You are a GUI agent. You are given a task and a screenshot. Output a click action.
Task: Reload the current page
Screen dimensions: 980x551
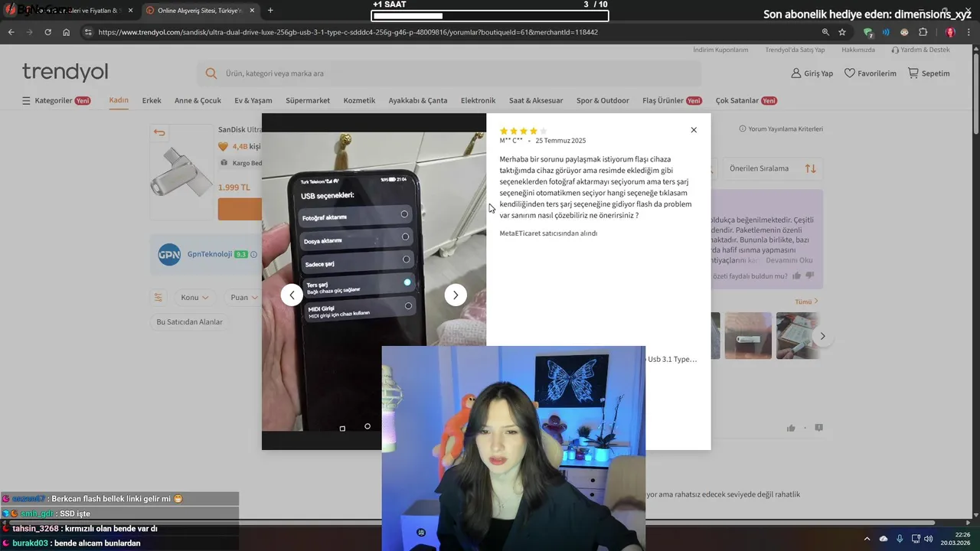pyautogui.click(x=47, y=32)
